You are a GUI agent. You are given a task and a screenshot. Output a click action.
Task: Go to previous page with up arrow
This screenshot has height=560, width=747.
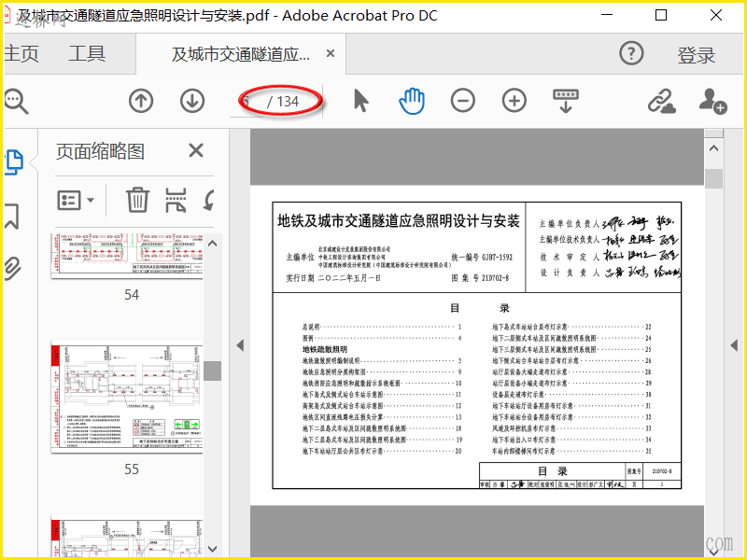(141, 101)
